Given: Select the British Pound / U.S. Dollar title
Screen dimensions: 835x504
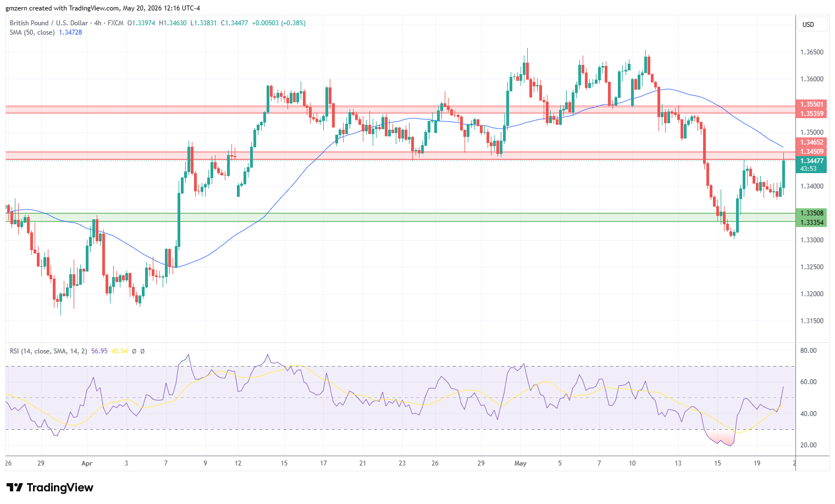Looking at the screenshot, I should 49,23.
